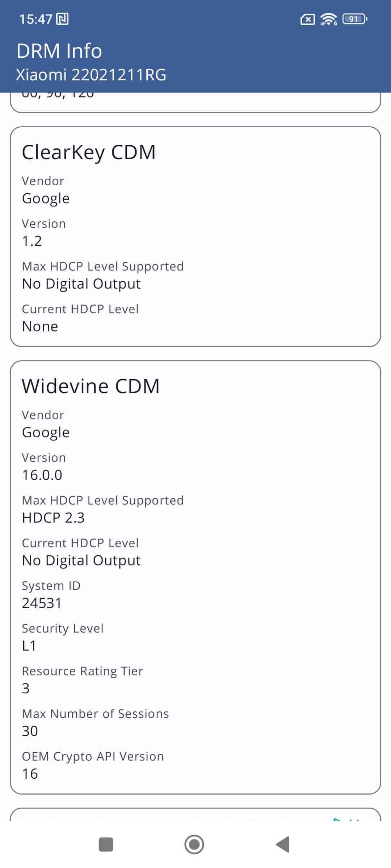391x868 pixels.
Task: Tap the NFC status icon
Action: [62, 19]
